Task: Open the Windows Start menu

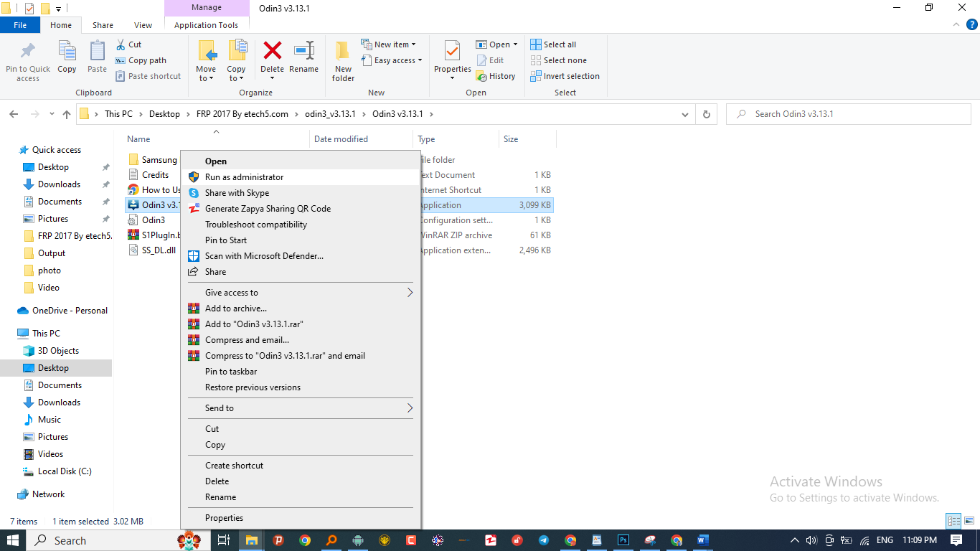Action: 13,540
